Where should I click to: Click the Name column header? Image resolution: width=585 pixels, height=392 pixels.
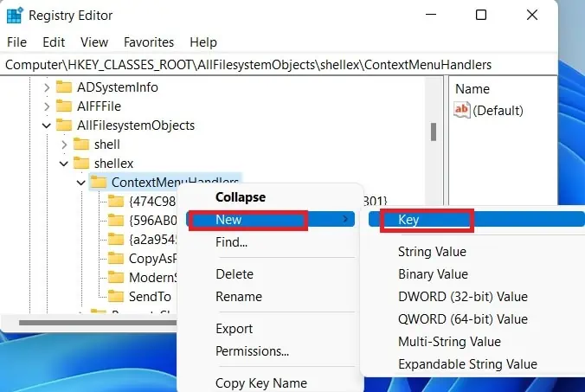point(472,89)
